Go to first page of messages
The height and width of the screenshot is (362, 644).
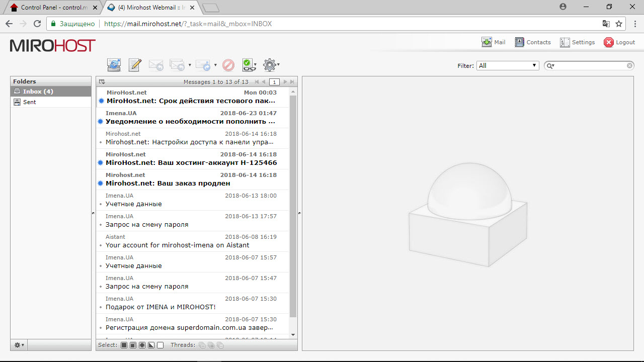click(257, 82)
